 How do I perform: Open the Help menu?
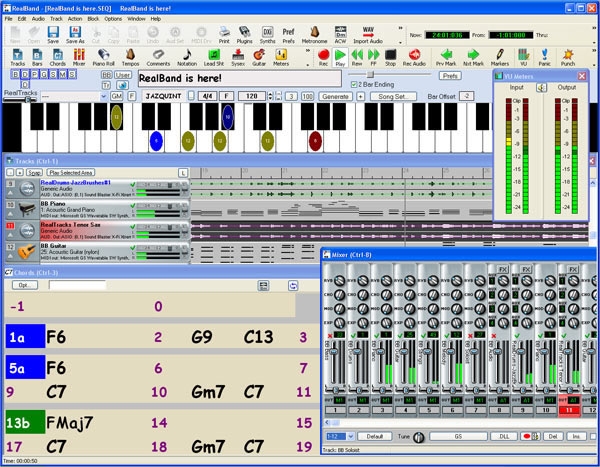tap(155, 19)
